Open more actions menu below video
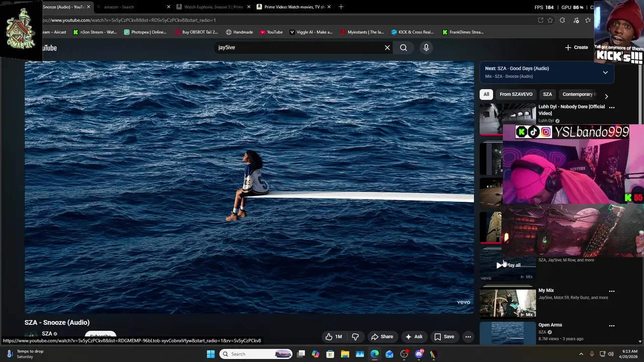The height and width of the screenshot is (362, 644). tap(468, 337)
